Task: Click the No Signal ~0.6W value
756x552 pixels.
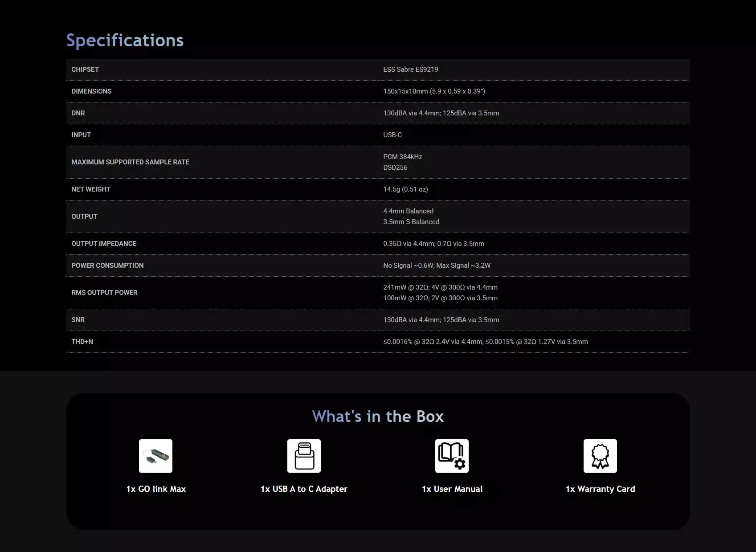Action: pos(437,266)
